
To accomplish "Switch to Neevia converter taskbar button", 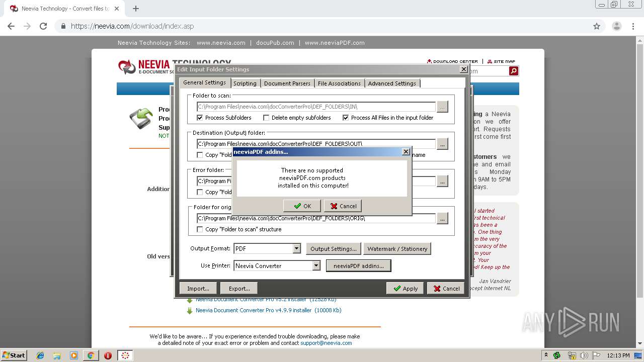I will click(x=125, y=355).
